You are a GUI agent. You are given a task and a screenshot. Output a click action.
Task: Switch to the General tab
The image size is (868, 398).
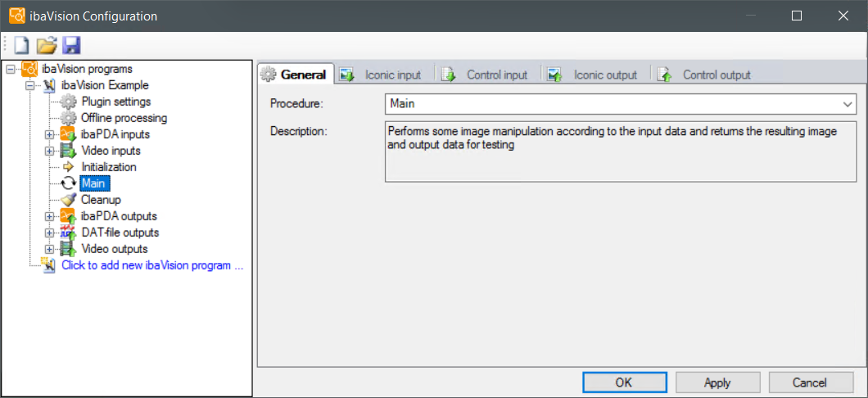point(296,75)
